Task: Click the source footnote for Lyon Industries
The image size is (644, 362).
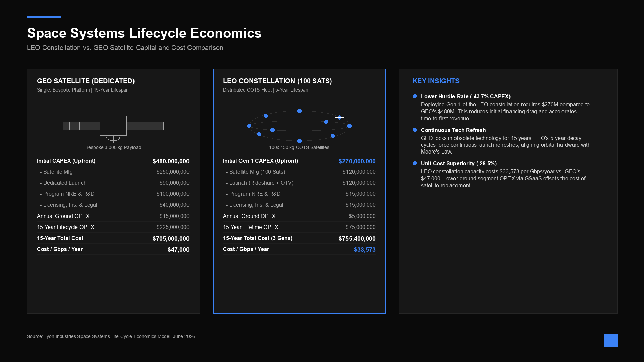Action: click(111, 336)
